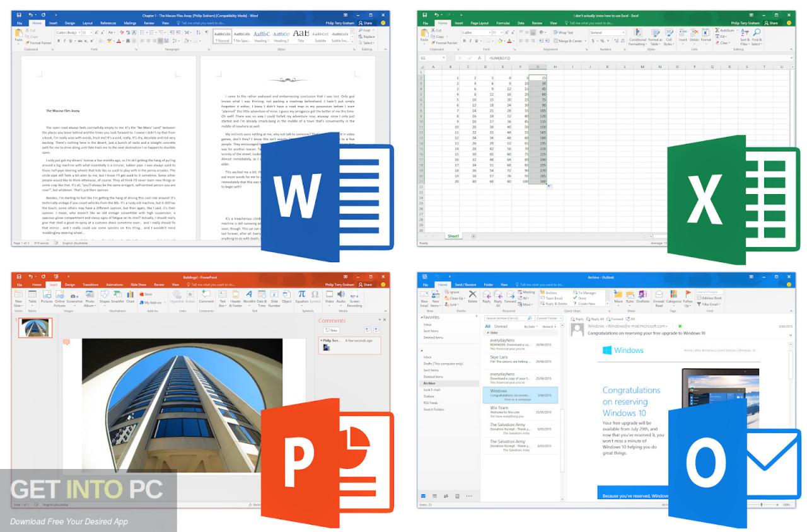Click SmartArt in the PowerPoint ribbon
The height and width of the screenshot is (532, 807).
pyautogui.click(x=117, y=297)
